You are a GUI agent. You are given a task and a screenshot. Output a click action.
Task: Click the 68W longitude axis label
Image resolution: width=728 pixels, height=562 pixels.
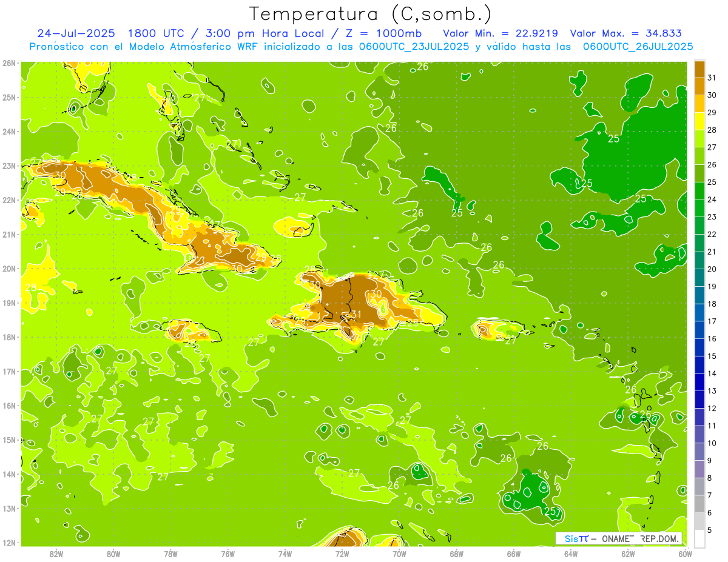click(456, 553)
